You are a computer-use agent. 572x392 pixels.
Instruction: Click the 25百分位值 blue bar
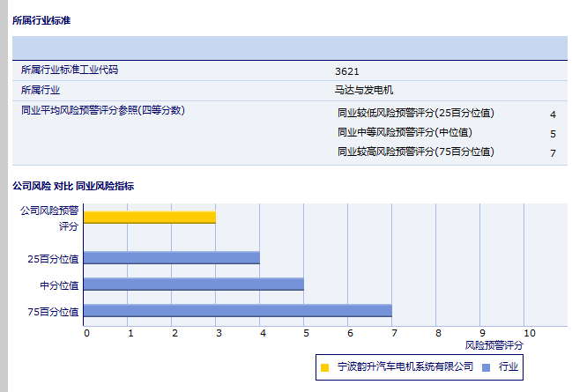point(172,258)
